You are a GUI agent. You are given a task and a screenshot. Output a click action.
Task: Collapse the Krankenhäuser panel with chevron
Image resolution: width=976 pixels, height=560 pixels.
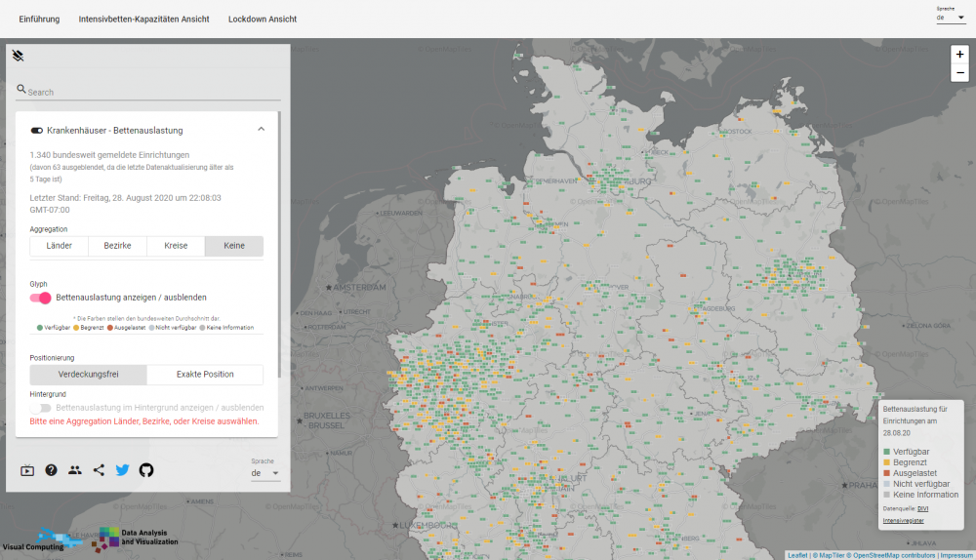[x=261, y=129]
